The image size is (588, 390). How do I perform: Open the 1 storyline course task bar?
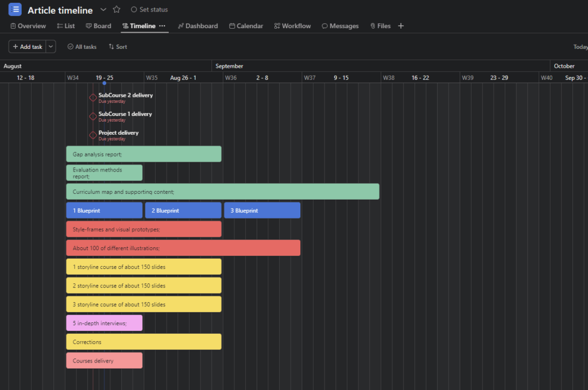tap(144, 266)
